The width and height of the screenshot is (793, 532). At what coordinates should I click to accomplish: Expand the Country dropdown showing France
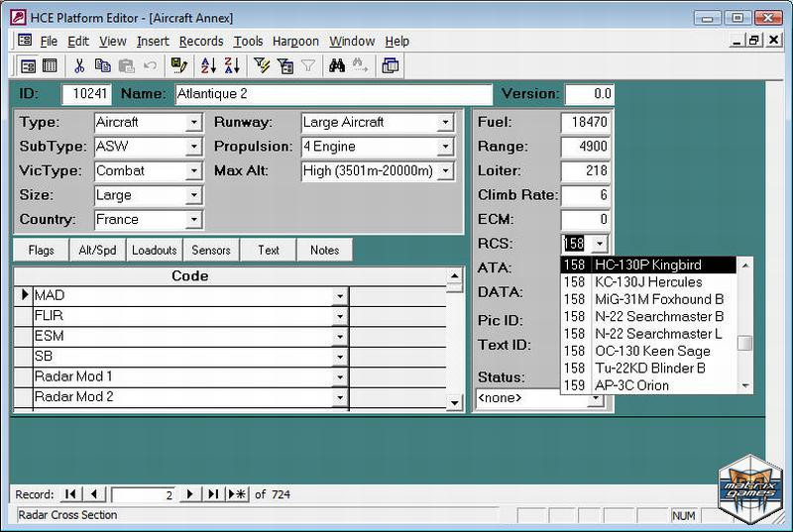(x=193, y=219)
